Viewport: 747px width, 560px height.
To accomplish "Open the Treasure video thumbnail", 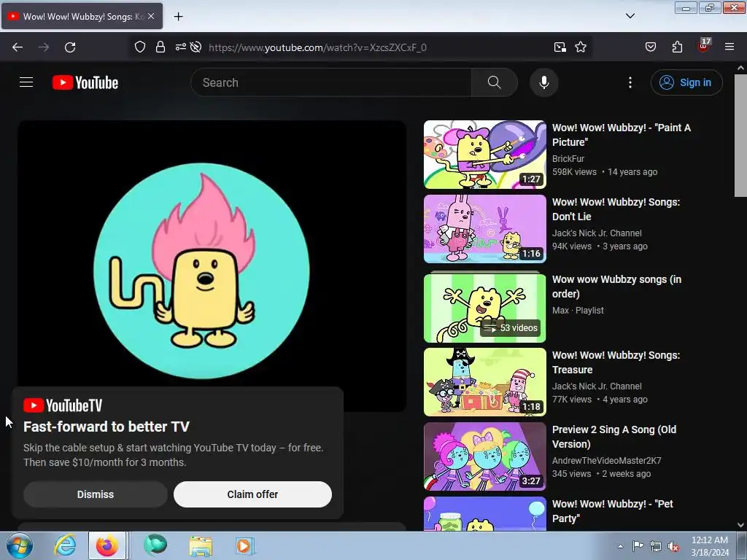I will coord(485,382).
